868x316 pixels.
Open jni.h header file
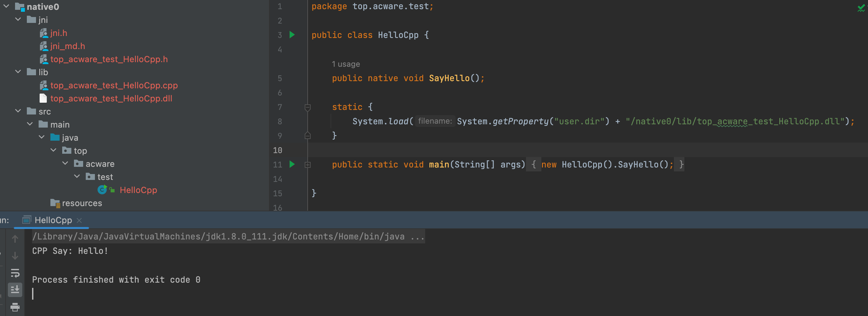59,33
